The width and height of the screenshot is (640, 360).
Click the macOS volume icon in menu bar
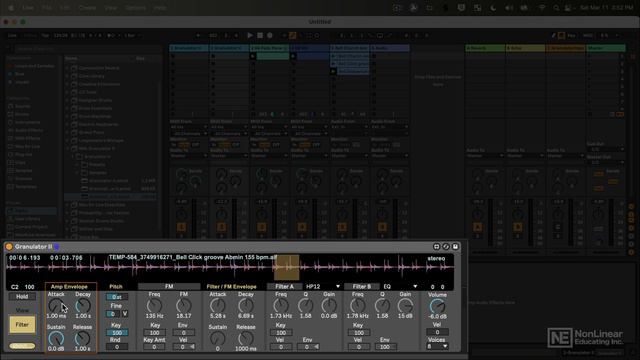509,8
